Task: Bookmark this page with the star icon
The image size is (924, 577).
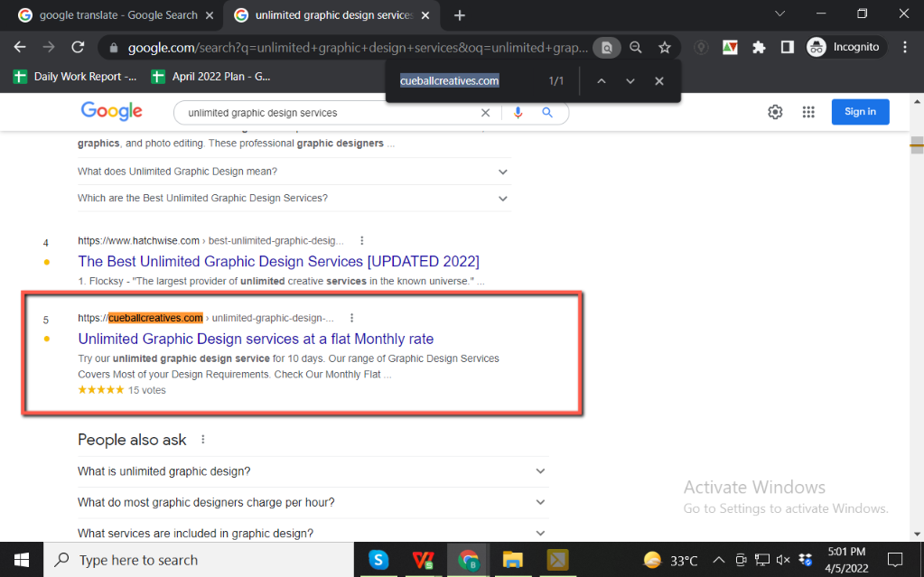Action: point(665,47)
